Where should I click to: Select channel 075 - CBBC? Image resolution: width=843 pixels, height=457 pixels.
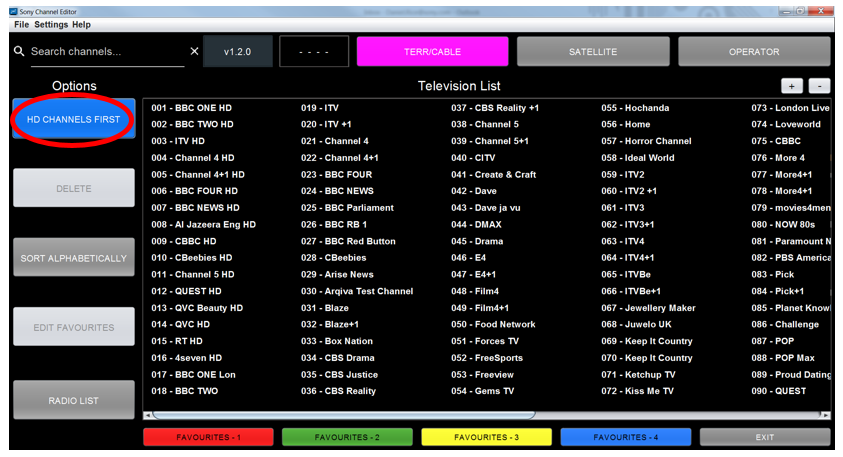click(776, 141)
